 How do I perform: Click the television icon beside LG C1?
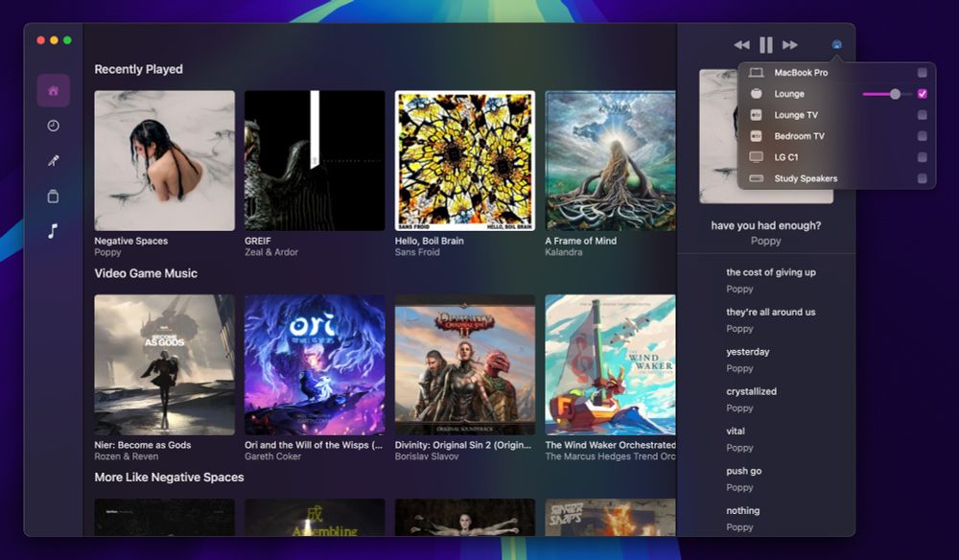point(756,157)
